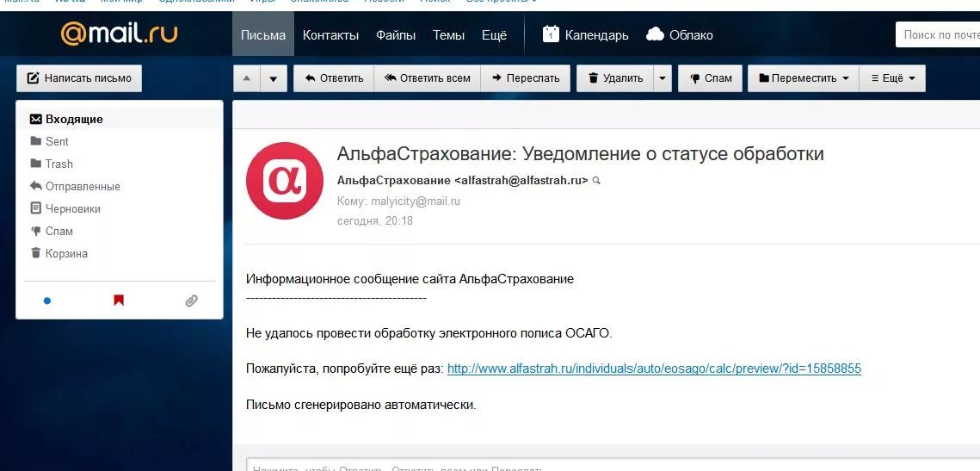Click the email subject title
The image size is (980, 471).
click(581, 154)
